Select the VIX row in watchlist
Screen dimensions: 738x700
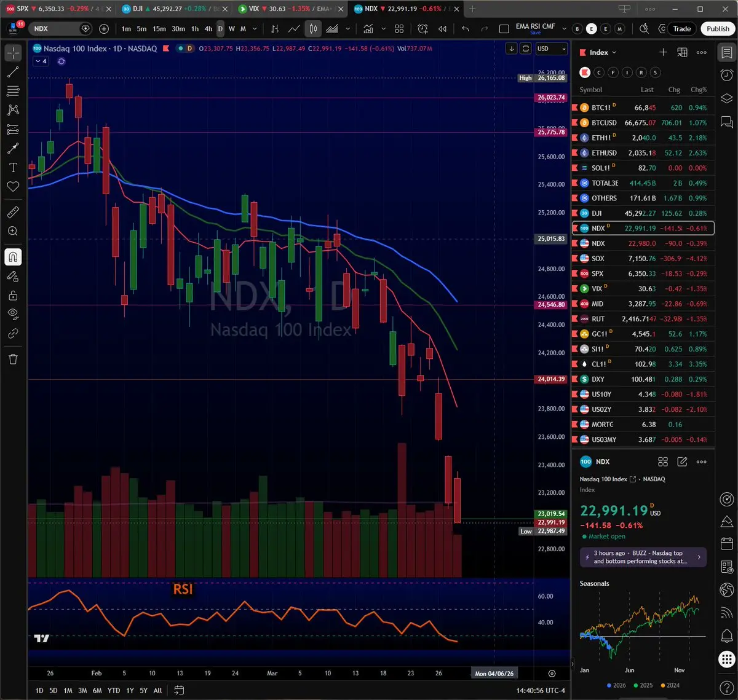643,289
